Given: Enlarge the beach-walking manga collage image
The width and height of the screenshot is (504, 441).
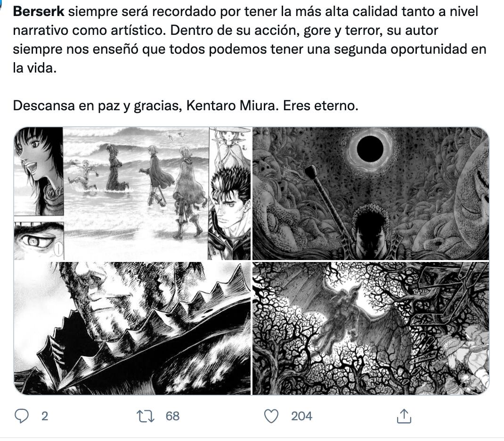Looking at the screenshot, I should coord(132,191).
